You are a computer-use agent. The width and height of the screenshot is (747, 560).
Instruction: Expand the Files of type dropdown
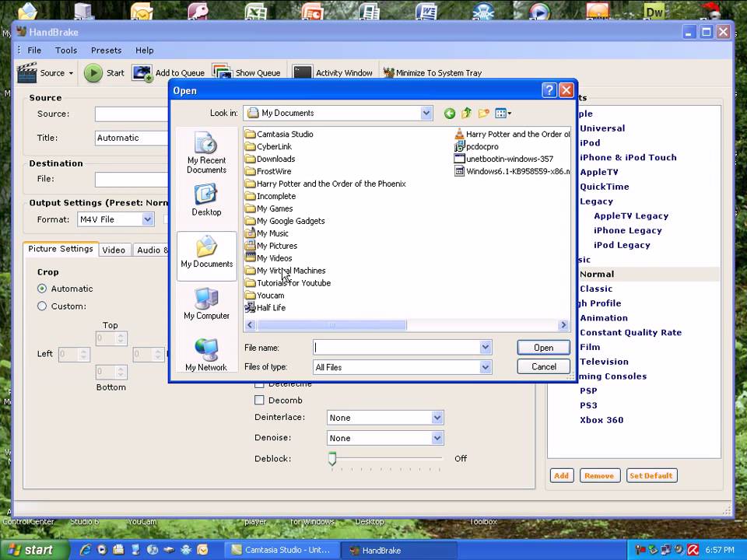pyautogui.click(x=486, y=367)
